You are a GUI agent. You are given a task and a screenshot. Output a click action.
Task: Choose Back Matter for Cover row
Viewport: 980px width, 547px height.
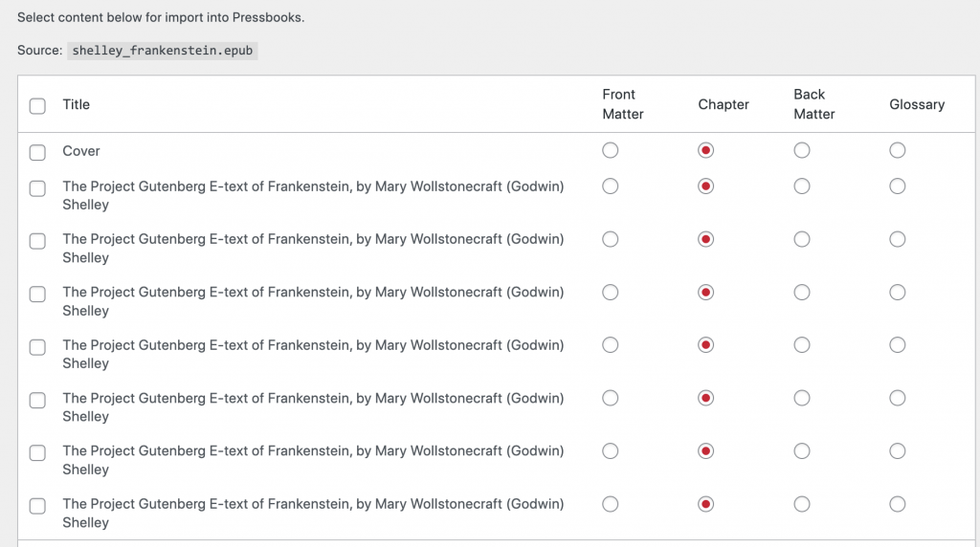pyautogui.click(x=802, y=150)
